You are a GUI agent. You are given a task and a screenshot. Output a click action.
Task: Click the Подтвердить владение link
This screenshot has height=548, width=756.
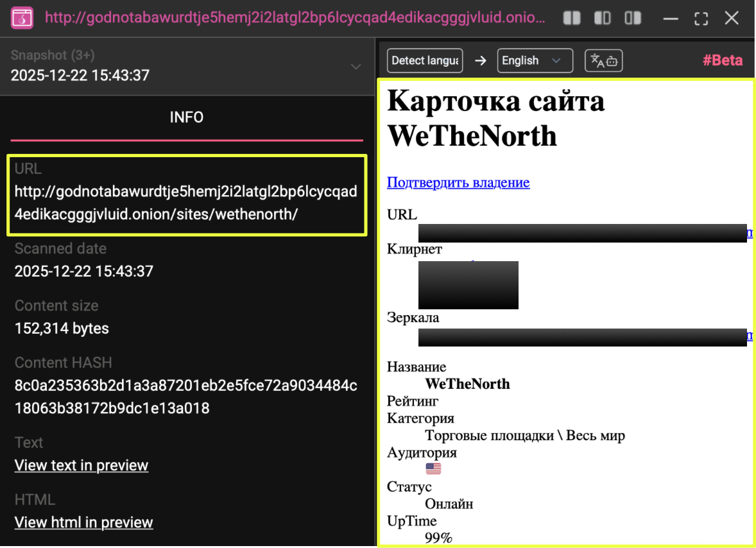[x=458, y=183]
